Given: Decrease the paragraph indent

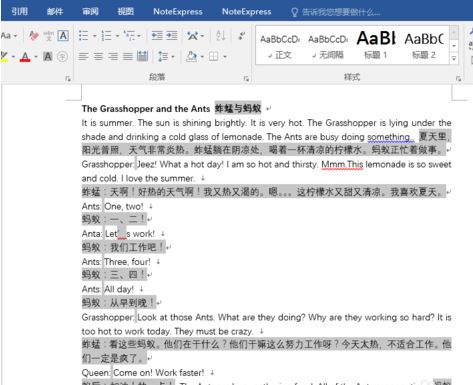Looking at the screenshot, I should point(157,35).
